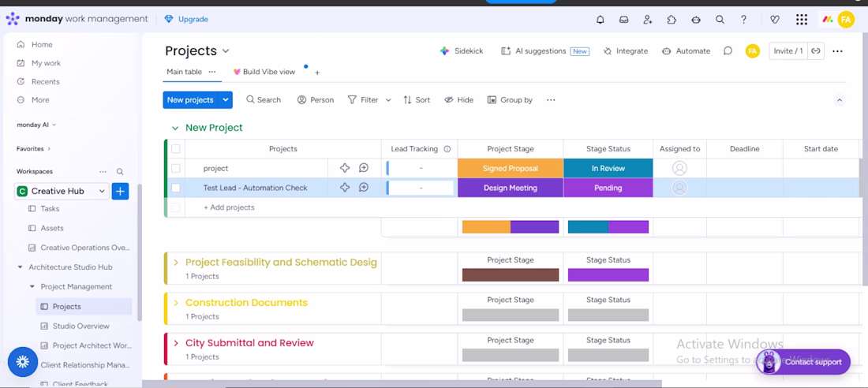
Task: Click the In Review status cell
Action: click(x=608, y=168)
